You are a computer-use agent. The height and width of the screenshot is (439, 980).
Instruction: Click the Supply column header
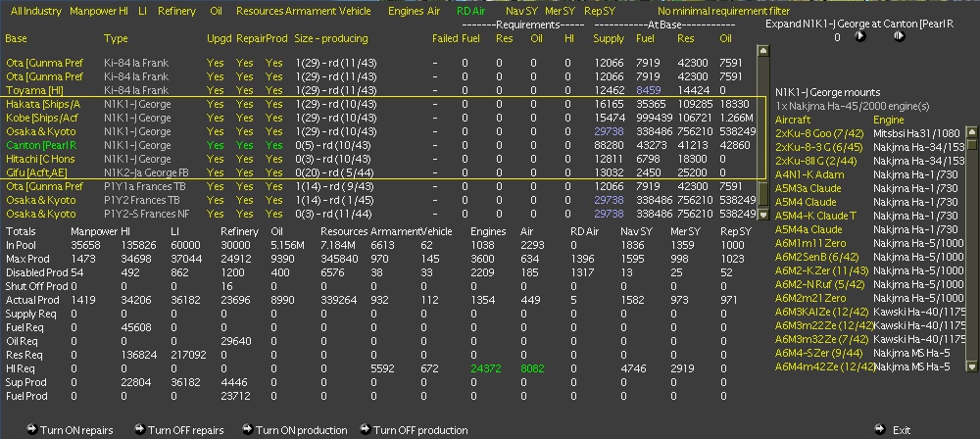609,39
